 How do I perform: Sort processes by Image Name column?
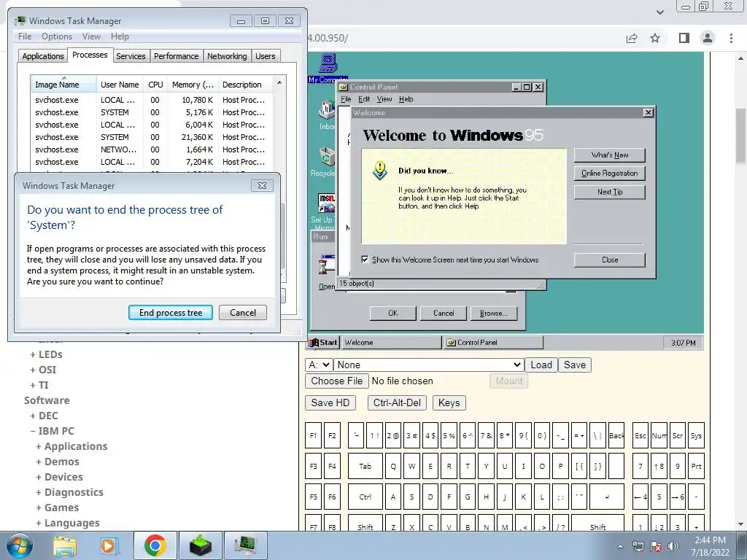coord(63,85)
